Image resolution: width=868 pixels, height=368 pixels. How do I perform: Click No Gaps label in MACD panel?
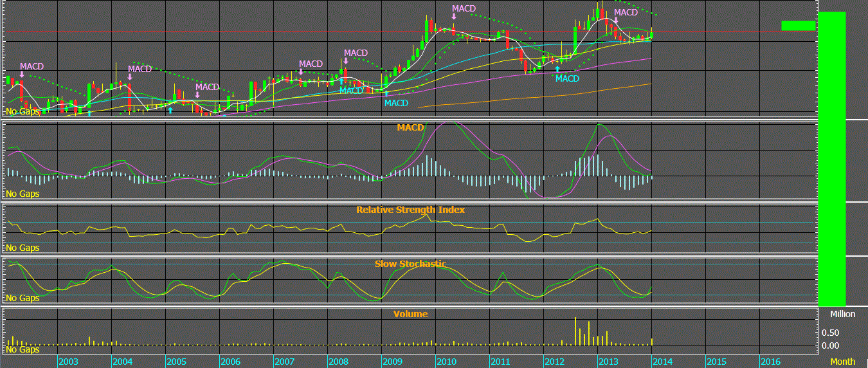click(x=23, y=194)
